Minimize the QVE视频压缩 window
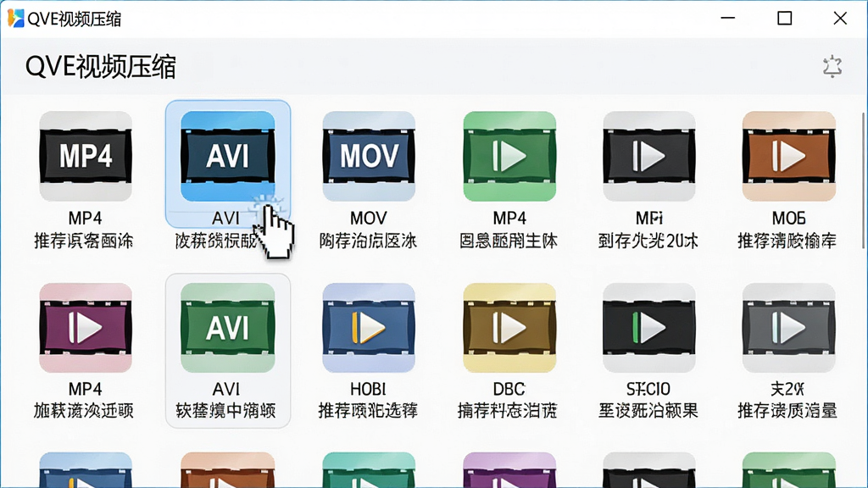Image resolution: width=868 pixels, height=488 pixels. [728, 19]
